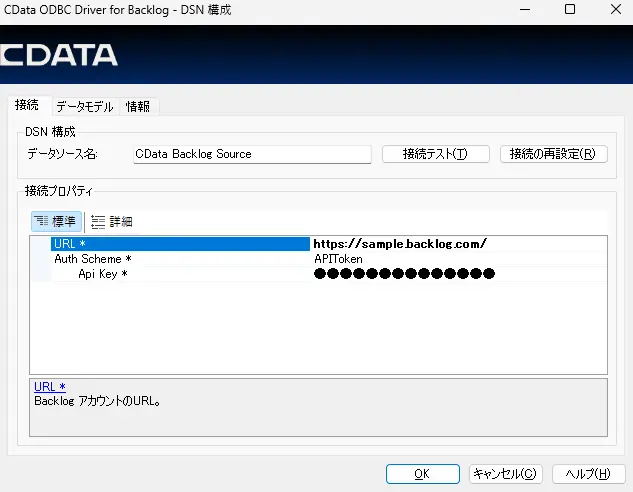The width and height of the screenshot is (633, 492).
Task: Click the データソース名 input field
Action: pyautogui.click(x=252, y=154)
